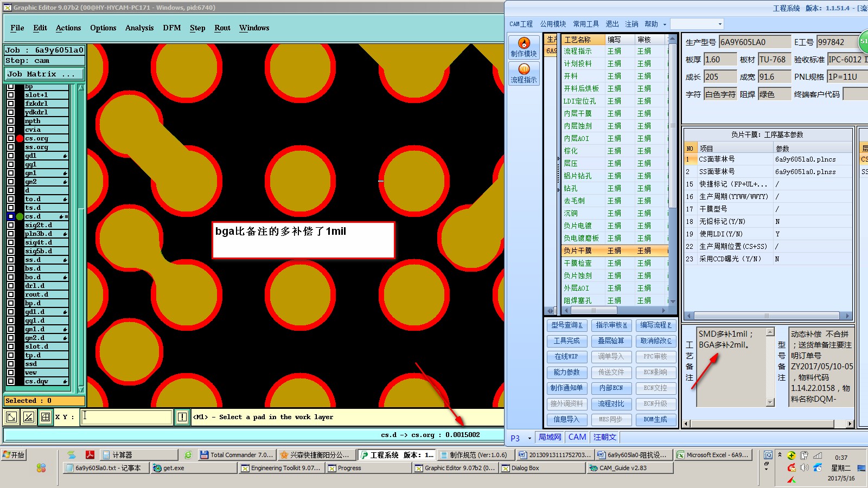Click the X Y coordinate input field

tap(126, 416)
